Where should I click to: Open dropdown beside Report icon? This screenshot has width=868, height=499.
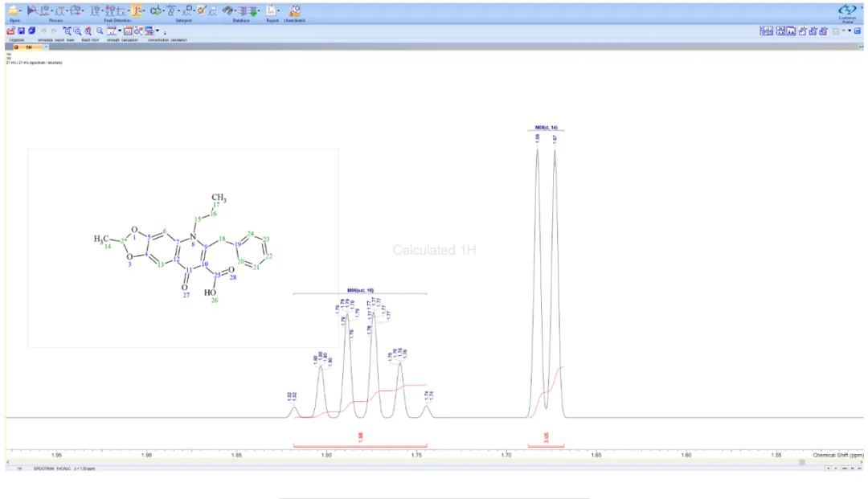[x=278, y=10]
